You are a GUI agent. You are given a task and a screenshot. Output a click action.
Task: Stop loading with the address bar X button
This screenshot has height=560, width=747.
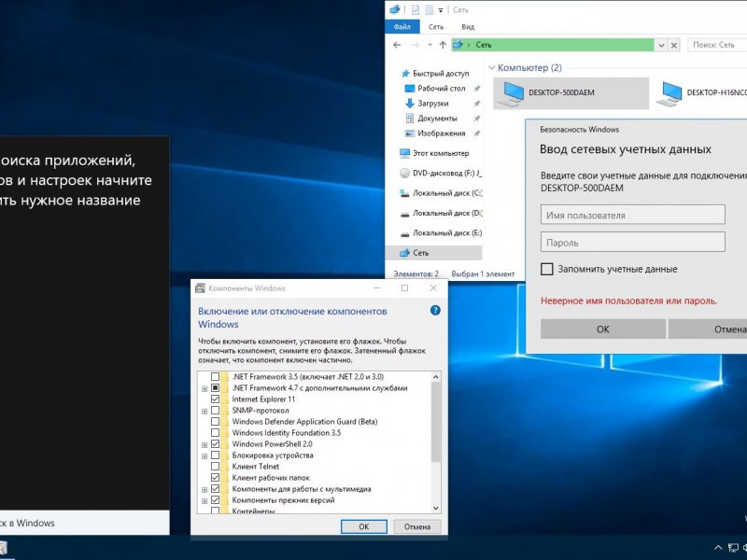[x=673, y=45]
